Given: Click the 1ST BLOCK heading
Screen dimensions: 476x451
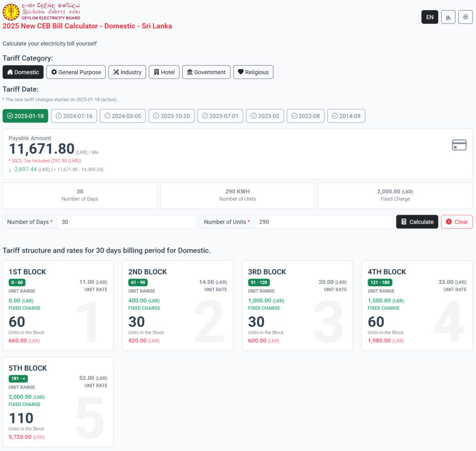Looking at the screenshot, I should tap(27, 272).
